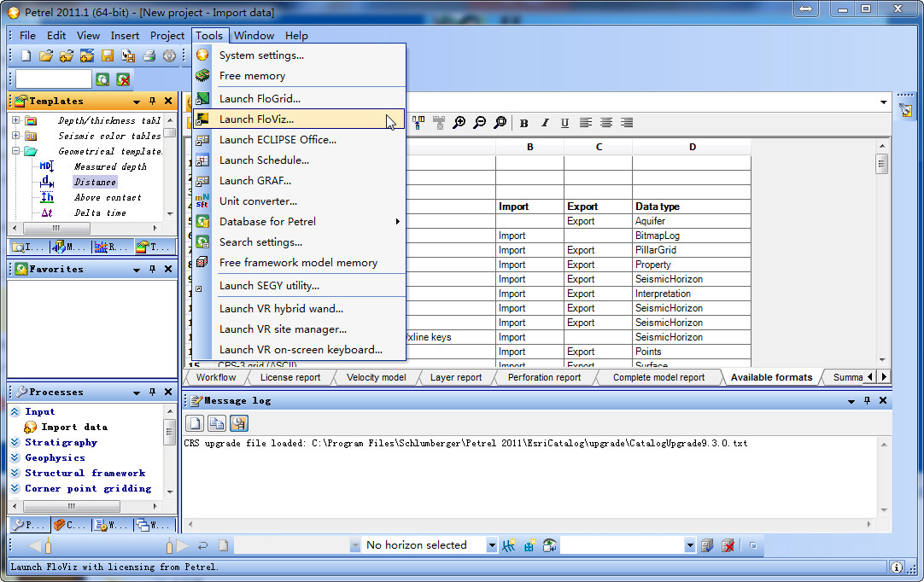Expand the Geophysics process group
The width and height of the screenshot is (924, 582).
click(x=15, y=457)
